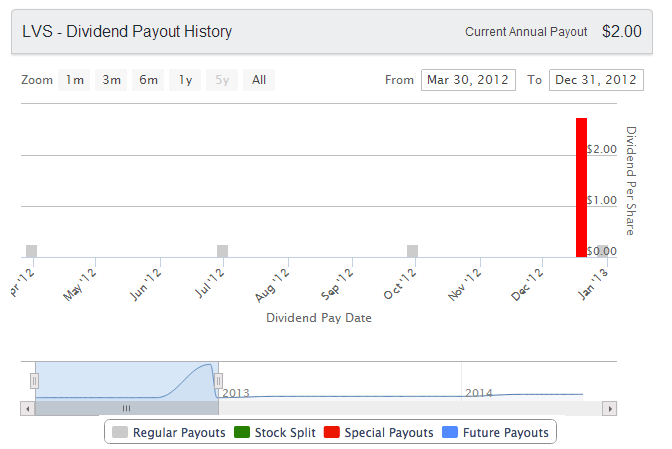The width and height of the screenshot is (672, 449).
Task: Click the LVS - Dividend Payout History title
Action: point(127,32)
